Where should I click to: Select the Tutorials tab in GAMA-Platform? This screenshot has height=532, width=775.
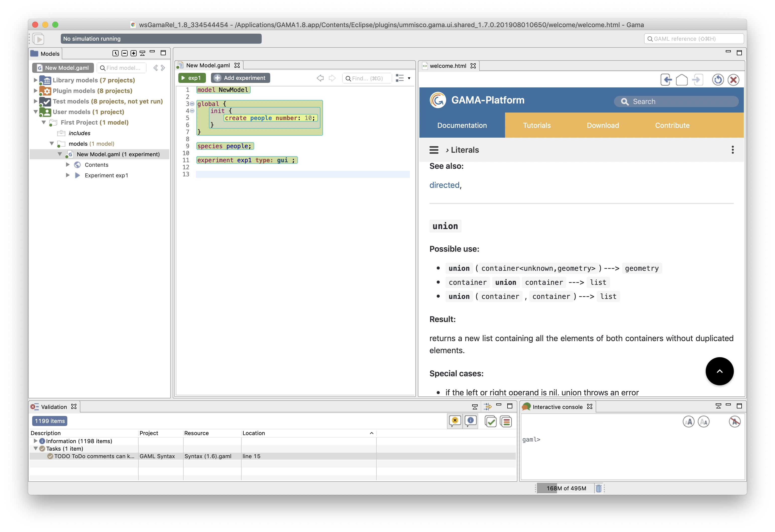pos(536,125)
